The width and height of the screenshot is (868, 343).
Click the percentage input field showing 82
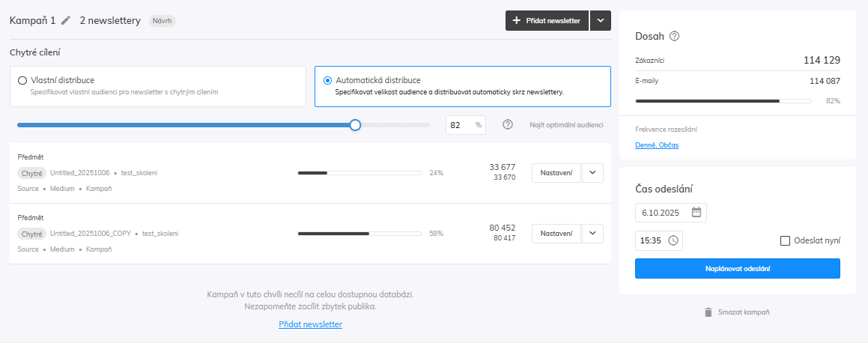point(458,125)
